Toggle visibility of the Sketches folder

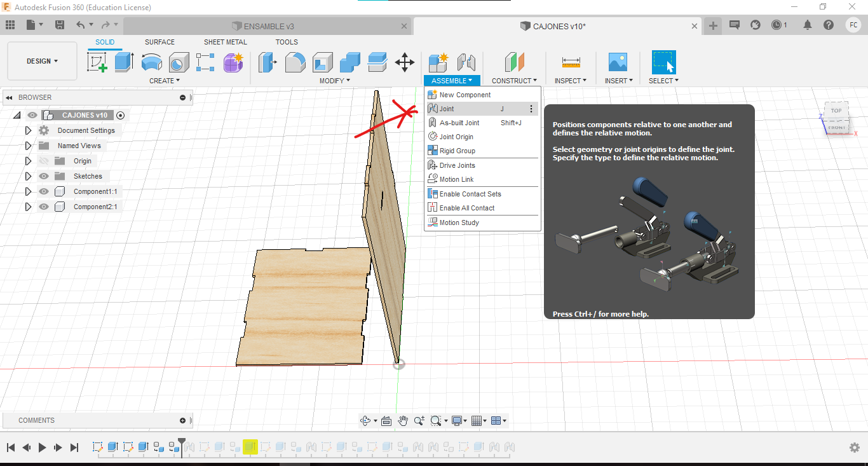[44, 176]
